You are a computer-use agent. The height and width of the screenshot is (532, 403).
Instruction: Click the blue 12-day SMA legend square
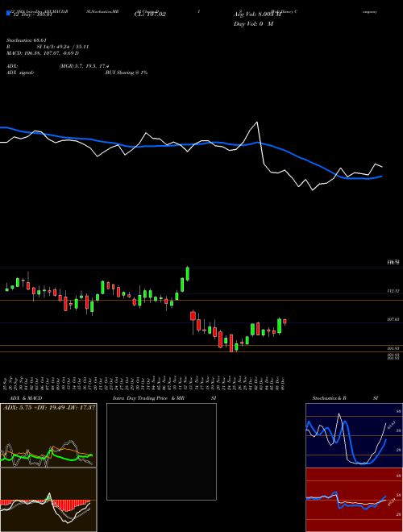click(x=8, y=14)
